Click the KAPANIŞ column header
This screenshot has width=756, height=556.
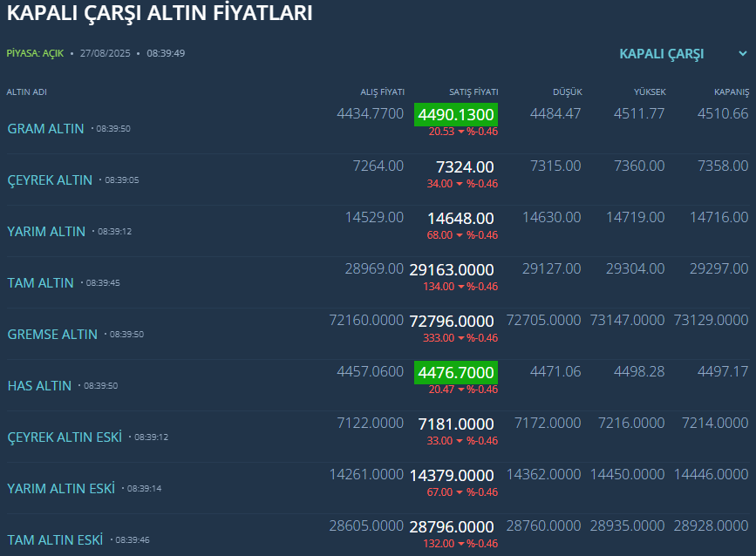click(731, 92)
